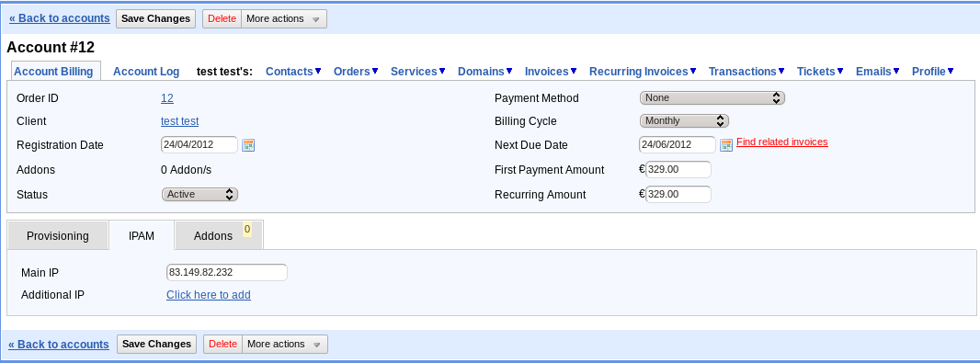Expand the Tickets dropdown arrow
Viewport: 980px width, 363px height.
pos(840,71)
